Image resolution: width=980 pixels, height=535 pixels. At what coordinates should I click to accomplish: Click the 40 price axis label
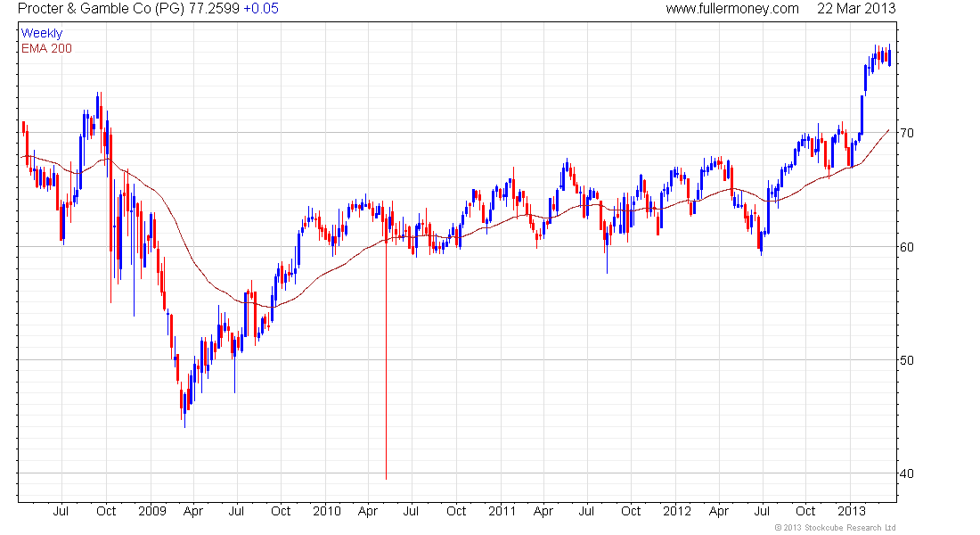(907, 473)
